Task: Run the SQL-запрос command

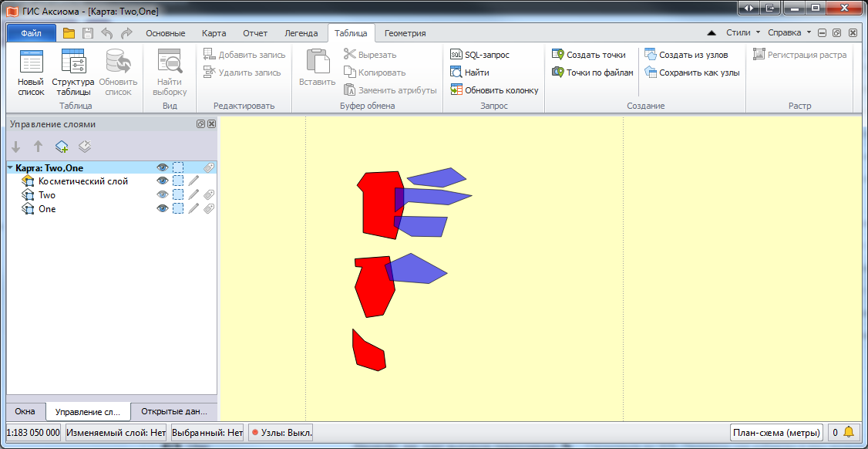Action: (479, 55)
